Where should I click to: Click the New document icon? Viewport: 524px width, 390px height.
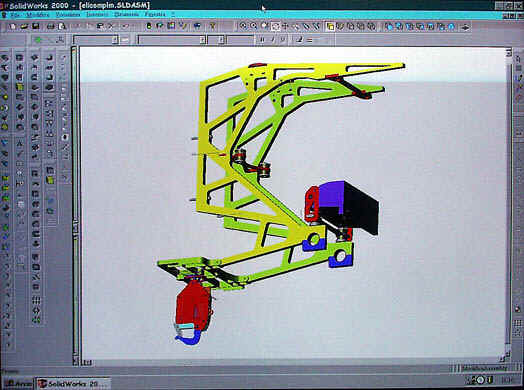point(13,26)
